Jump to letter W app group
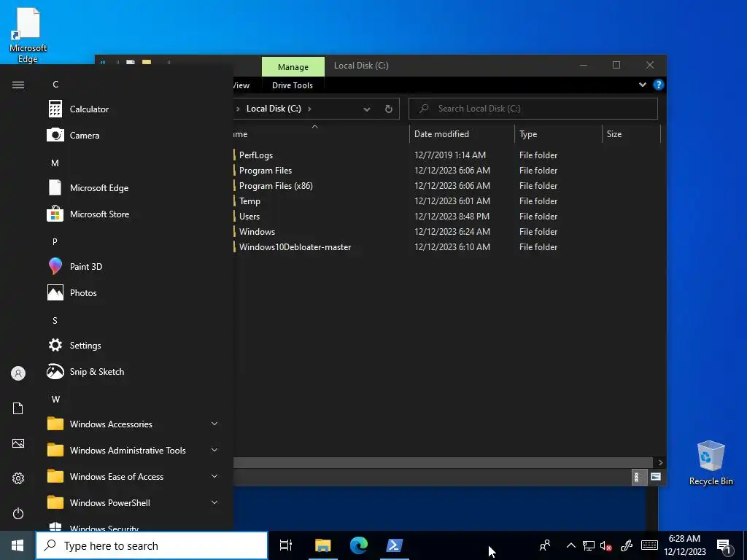The height and width of the screenshot is (560, 747). (55, 399)
